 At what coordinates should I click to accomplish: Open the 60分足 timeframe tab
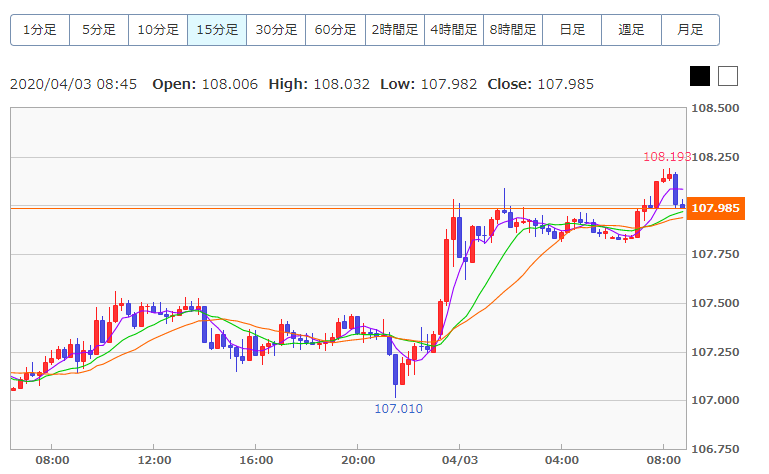(x=335, y=30)
